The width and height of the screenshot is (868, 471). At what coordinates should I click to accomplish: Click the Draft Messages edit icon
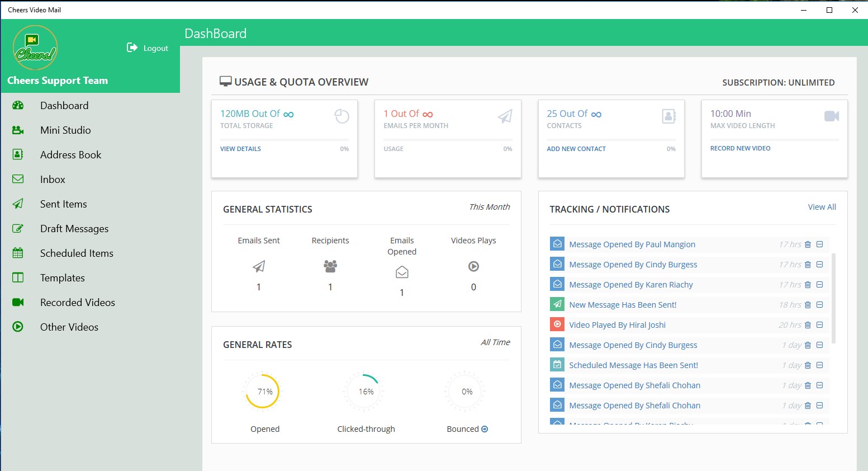pos(18,228)
